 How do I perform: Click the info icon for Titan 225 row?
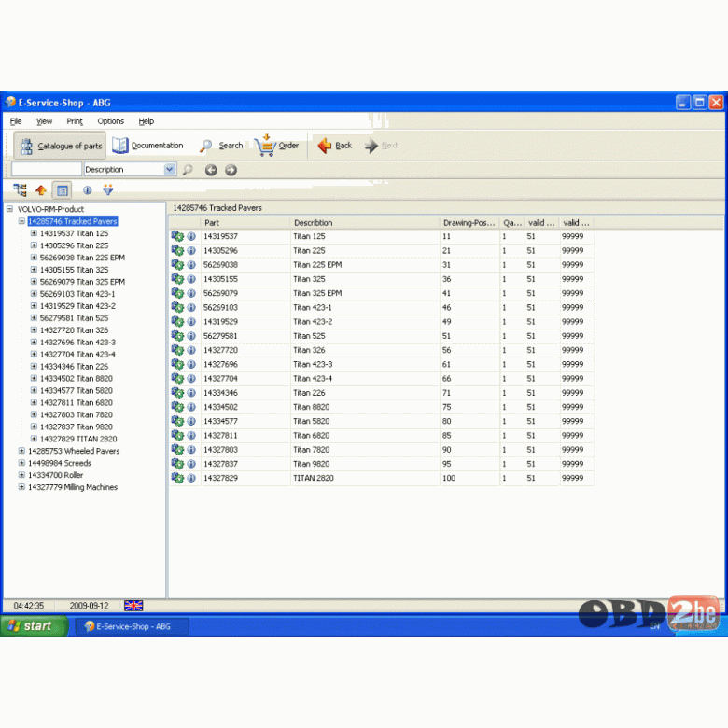click(191, 251)
